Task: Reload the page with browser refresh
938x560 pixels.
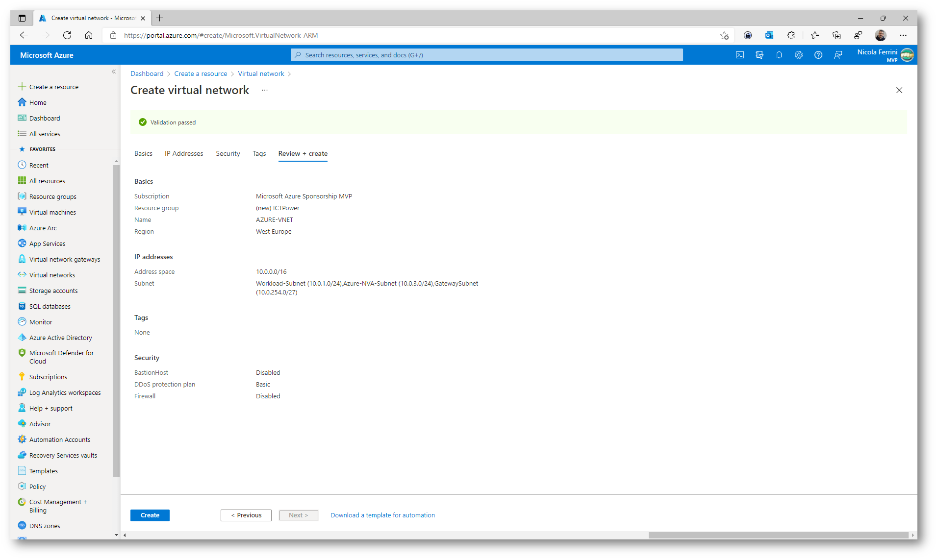Action: tap(67, 35)
